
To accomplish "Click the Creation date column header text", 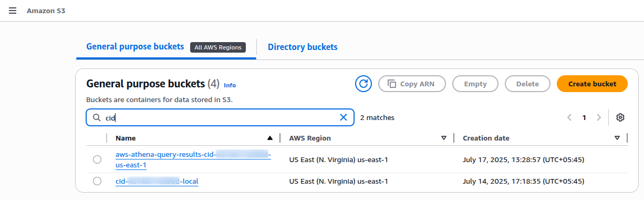I will point(486,138).
